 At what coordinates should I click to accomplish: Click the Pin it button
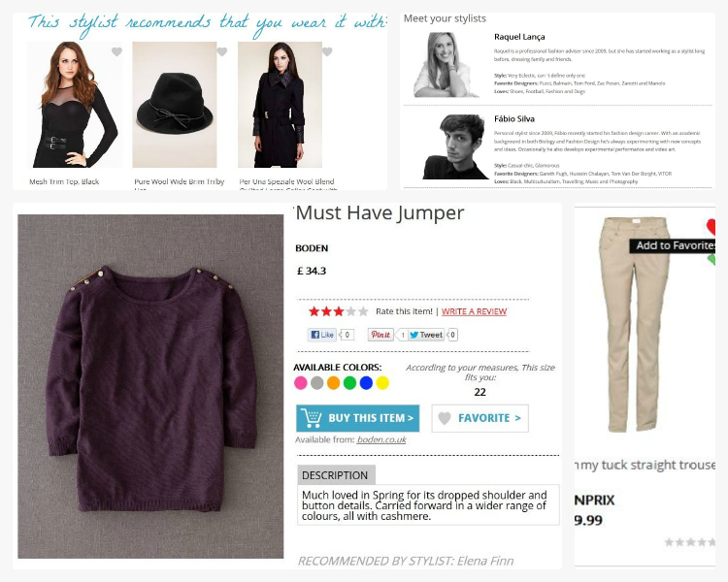pyautogui.click(x=381, y=335)
